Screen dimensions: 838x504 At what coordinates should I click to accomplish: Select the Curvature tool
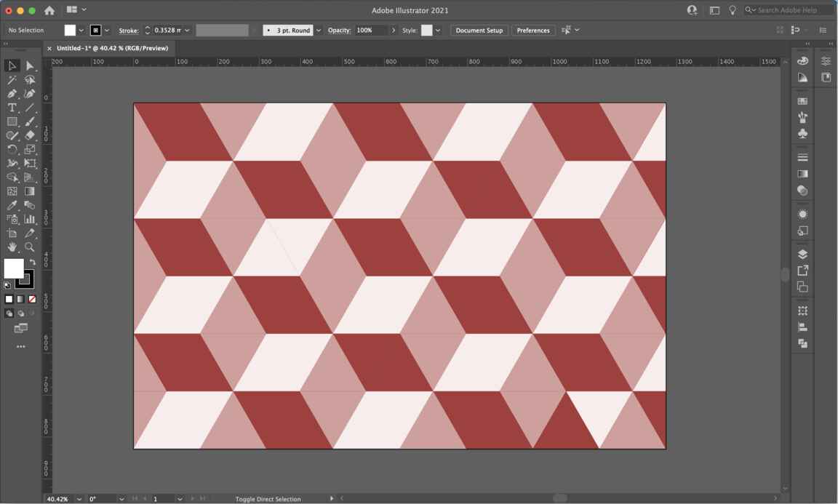[x=29, y=94]
